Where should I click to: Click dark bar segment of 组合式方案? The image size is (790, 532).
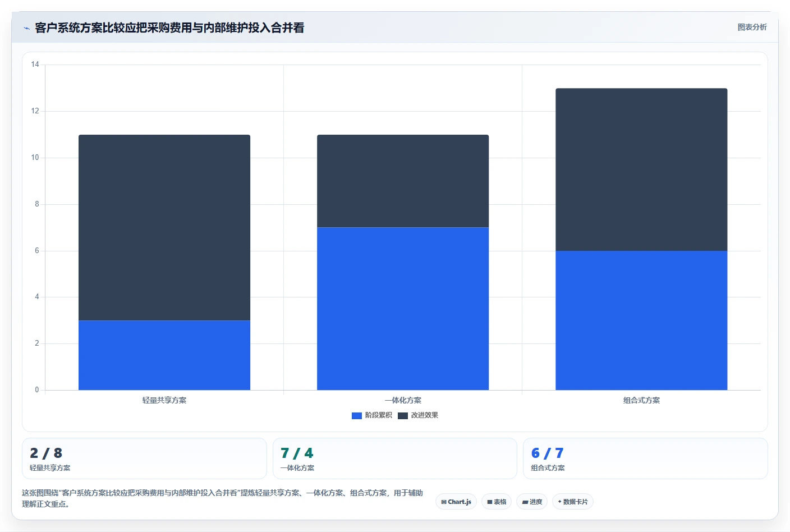coord(641,169)
